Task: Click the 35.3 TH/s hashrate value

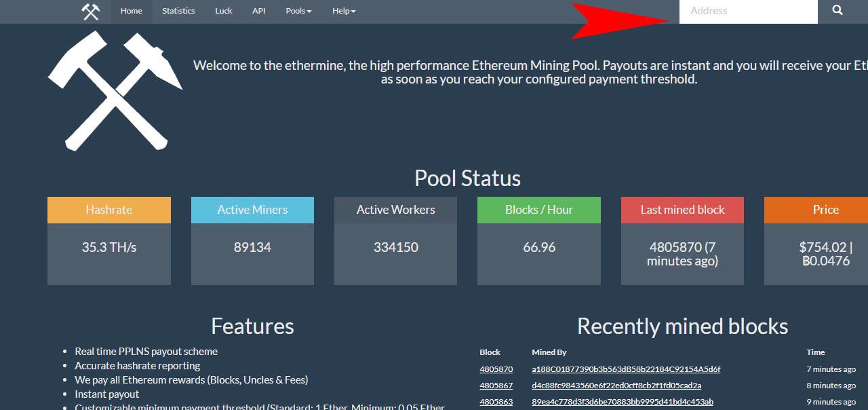Action: click(x=109, y=247)
